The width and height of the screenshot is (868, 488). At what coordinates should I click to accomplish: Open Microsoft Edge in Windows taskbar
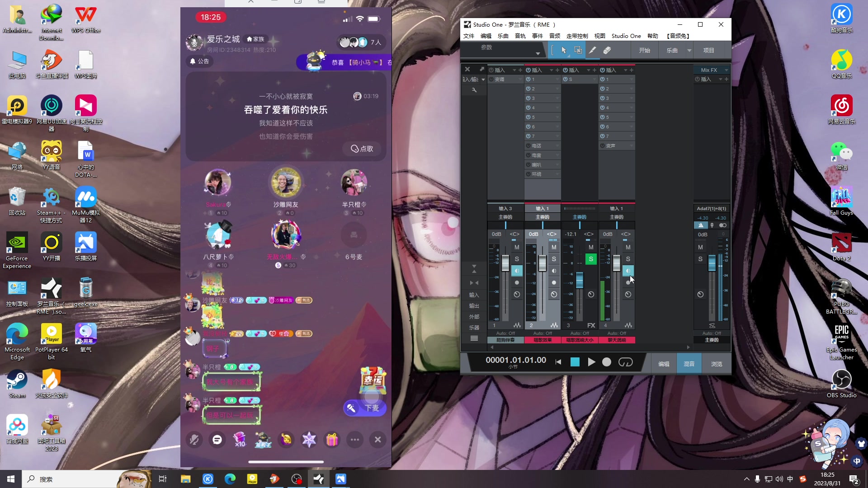point(230,479)
